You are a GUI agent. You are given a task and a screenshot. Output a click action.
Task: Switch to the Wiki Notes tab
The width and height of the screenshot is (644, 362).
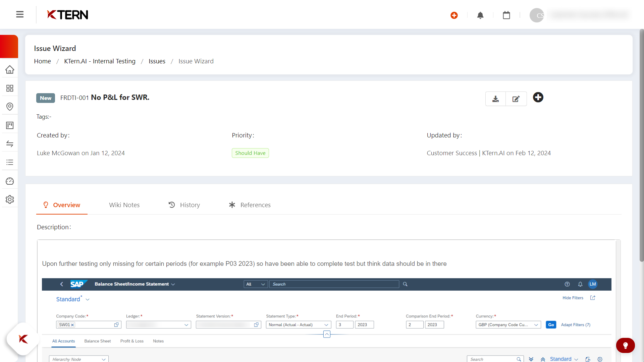coord(124,205)
